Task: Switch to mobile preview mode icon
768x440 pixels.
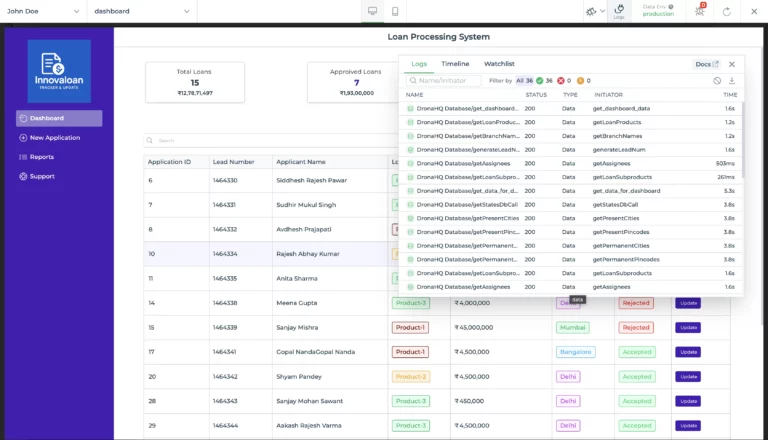Action: [396, 11]
